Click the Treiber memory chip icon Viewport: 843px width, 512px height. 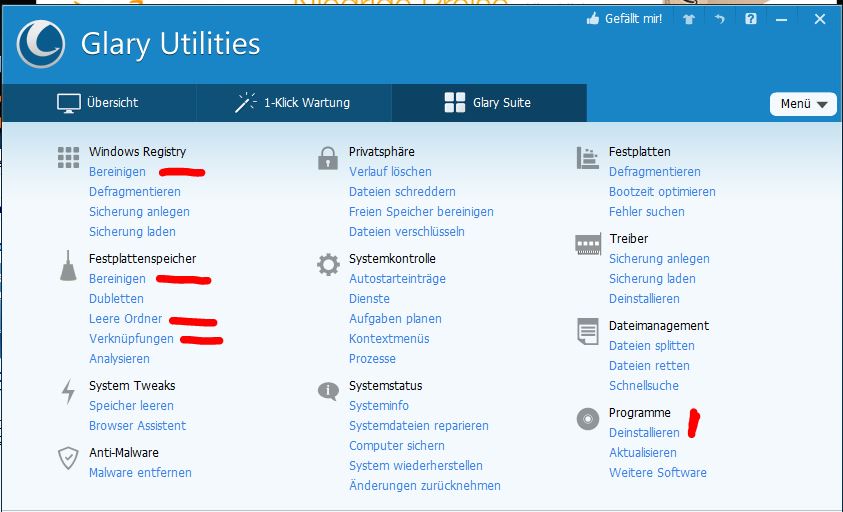coord(588,245)
